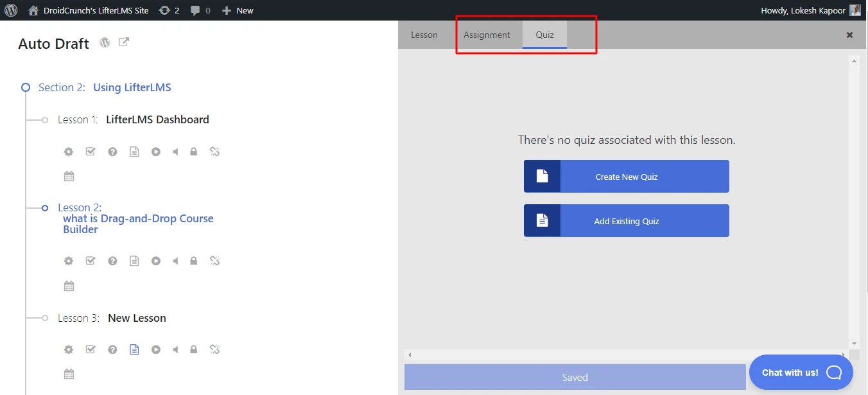The height and width of the screenshot is (395, 868).
Task: Click Add Existing Quiz button
Action: 627,221
